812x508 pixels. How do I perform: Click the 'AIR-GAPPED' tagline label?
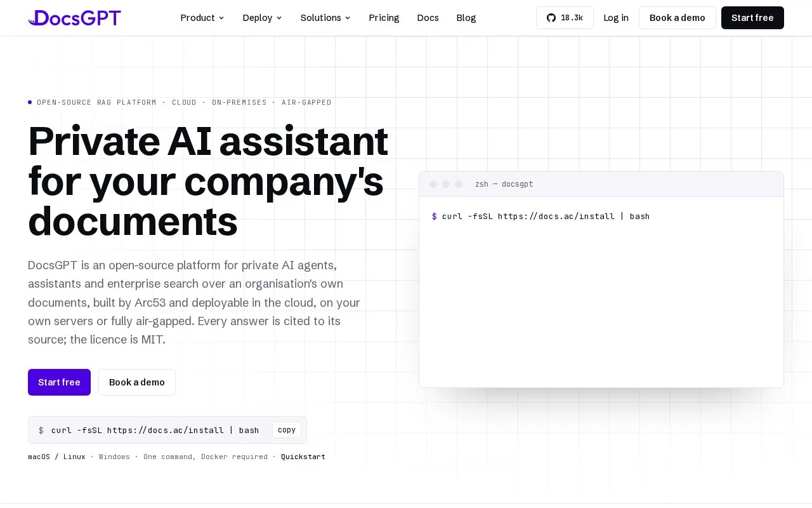306,102
